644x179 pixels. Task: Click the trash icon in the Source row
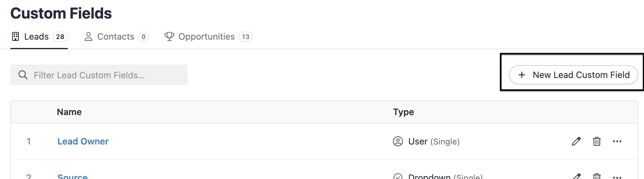[596, 176]
